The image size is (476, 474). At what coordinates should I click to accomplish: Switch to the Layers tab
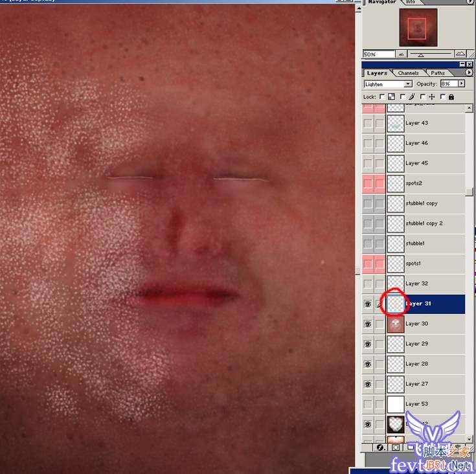377,73
